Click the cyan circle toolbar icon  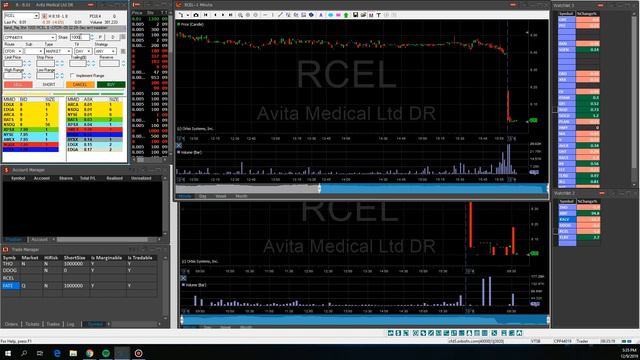pos(331,15)
